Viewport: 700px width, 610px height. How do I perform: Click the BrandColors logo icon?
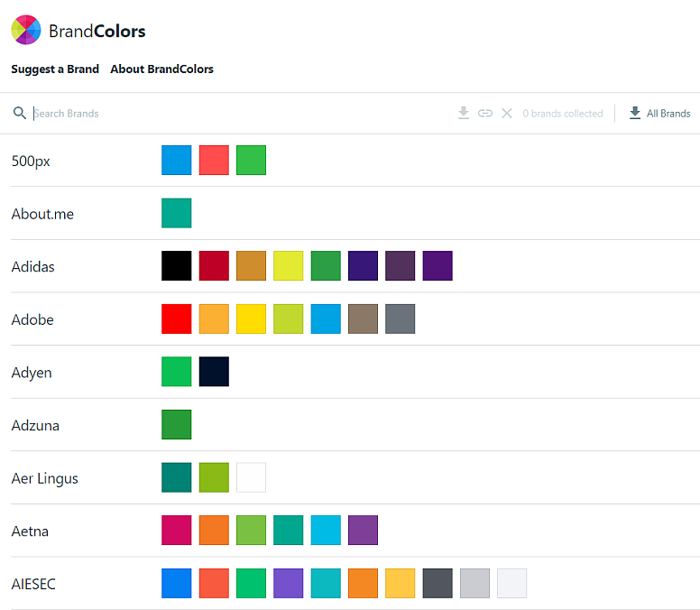pyautogui.click(x=26, y=30)
